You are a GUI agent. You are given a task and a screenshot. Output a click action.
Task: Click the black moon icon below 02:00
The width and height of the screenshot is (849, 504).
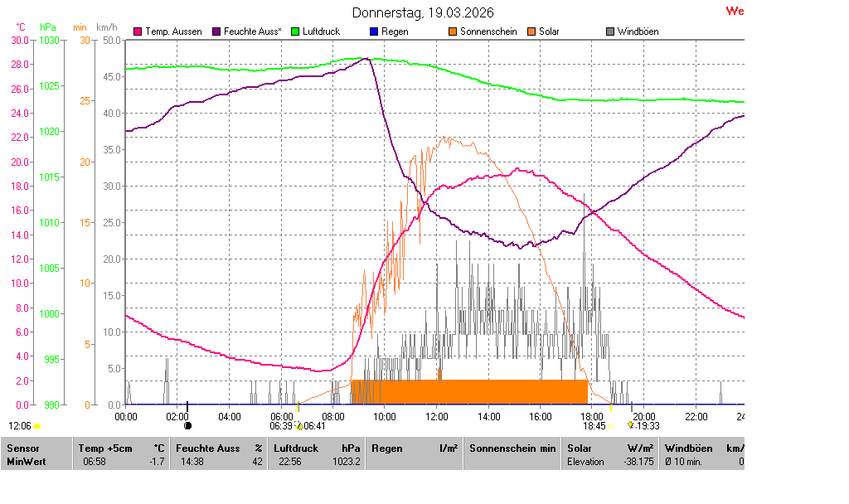click(188, 426)
